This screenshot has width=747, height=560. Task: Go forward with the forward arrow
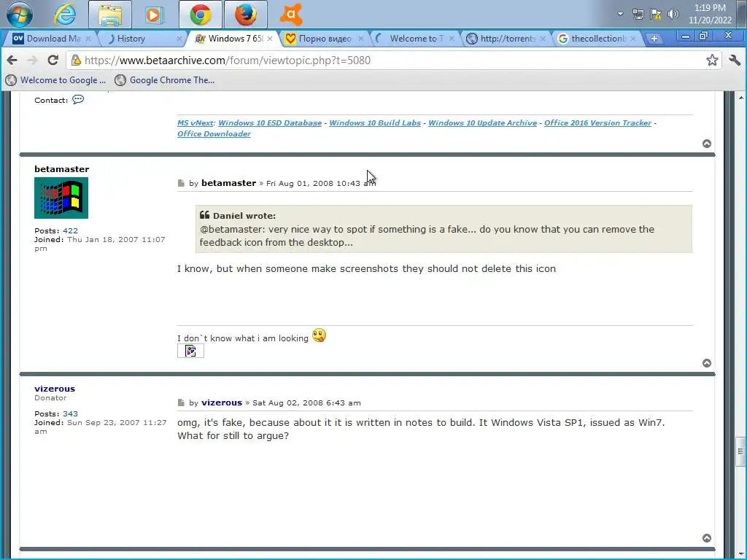coord(32,60)
